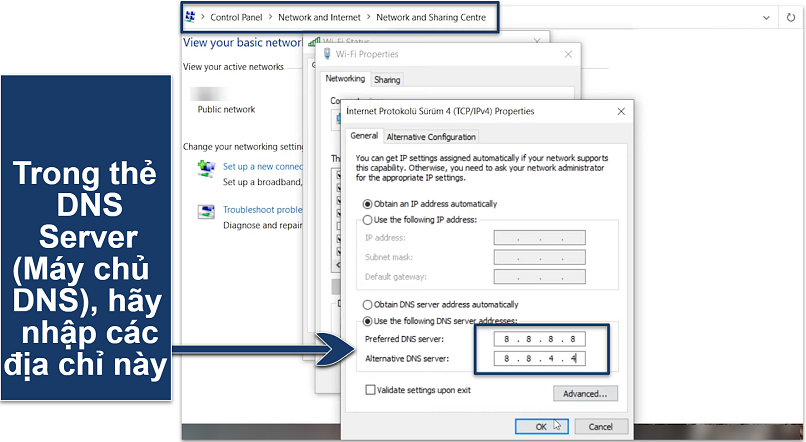Image resolution: width=806 pixels, height=442 pixels.
Task: Click the 'Set up a new connection' icon
Action: 206,168
